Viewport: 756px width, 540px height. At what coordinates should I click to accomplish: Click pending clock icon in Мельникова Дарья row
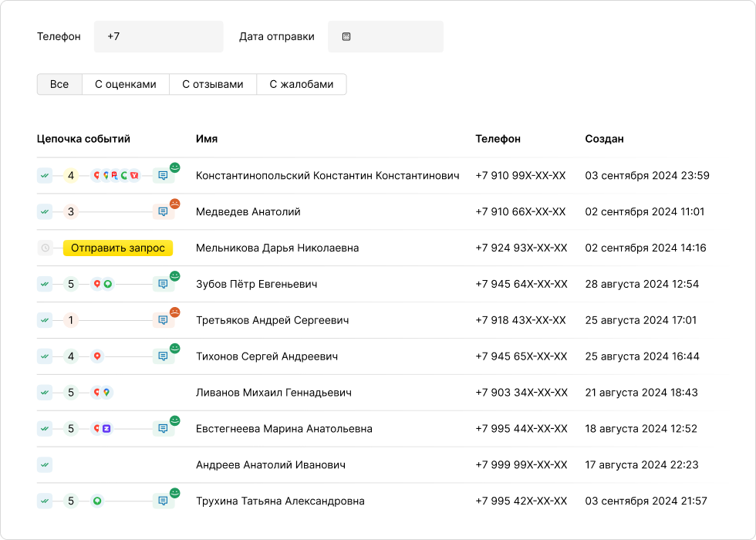(45, 248)
